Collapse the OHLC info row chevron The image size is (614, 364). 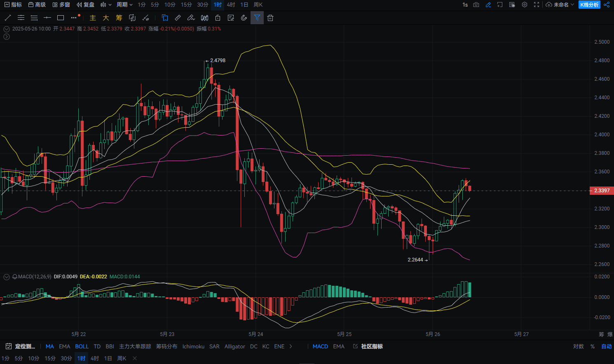pos(7,29)
